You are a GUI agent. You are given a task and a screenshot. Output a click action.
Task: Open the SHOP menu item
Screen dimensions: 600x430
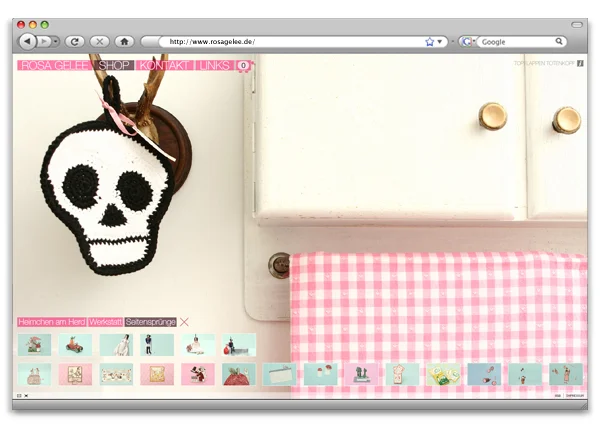115,66
